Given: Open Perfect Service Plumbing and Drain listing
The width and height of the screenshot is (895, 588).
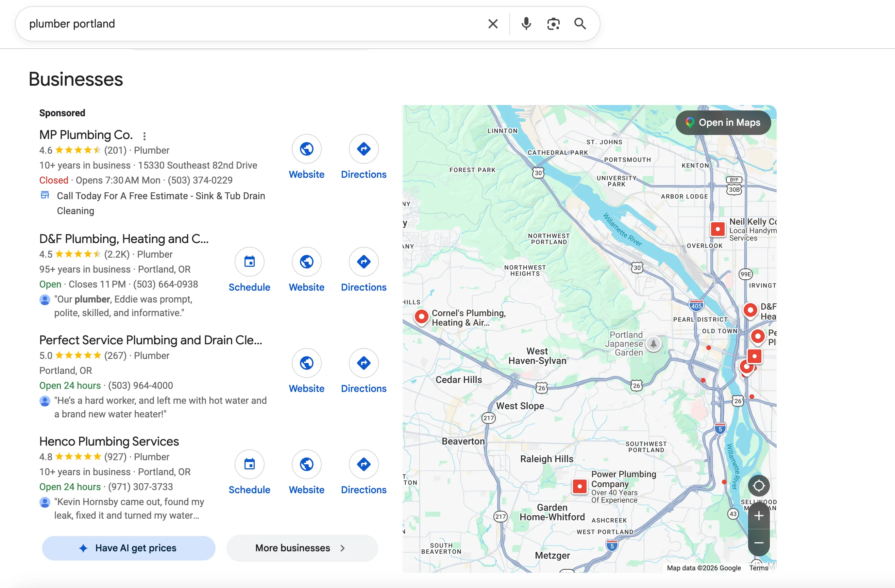Looking at the screenshot, I should click(x=150, y=340).
